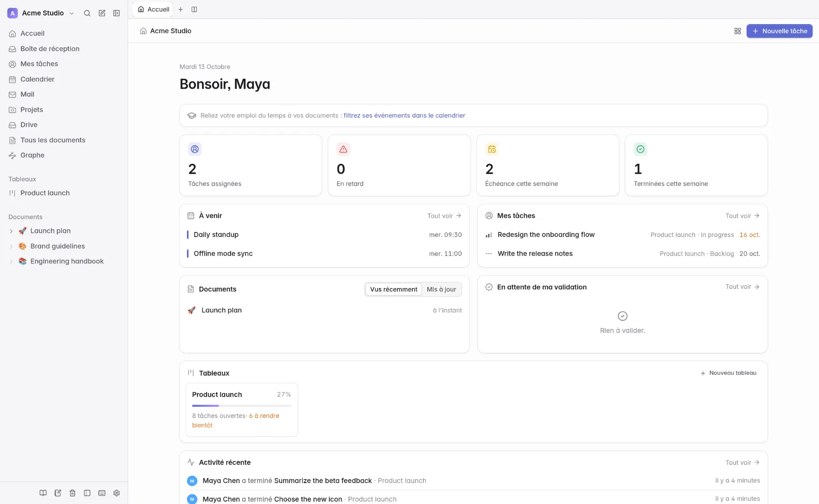Open the 'Redesign the onboarding flow' task
819x504 pixels.
pos(622,235)
